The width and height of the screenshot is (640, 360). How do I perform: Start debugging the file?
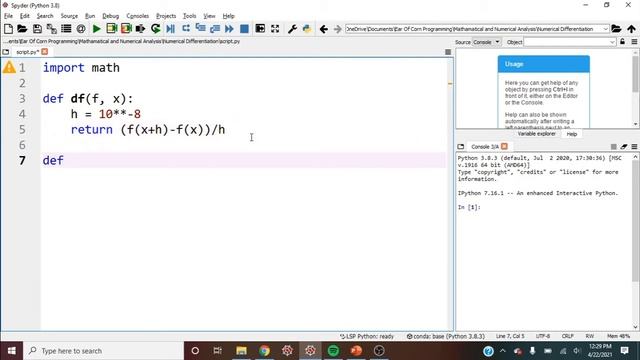pyautogui.click(x=171, y=29)
